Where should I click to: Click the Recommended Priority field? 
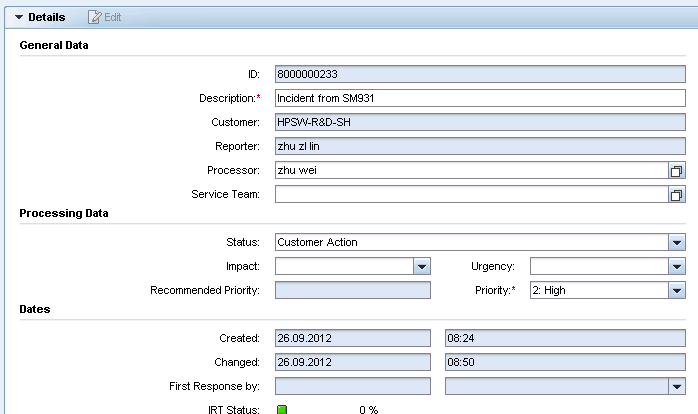pyautogui.click(x=353, y=290)
